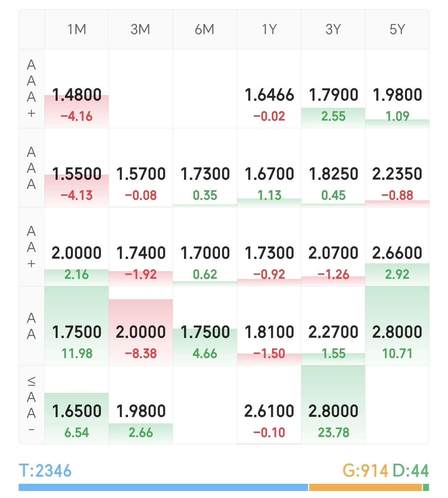Select the 3M column header
The width and height of the screenshot is (448, 498).
[x=140, y=29]
